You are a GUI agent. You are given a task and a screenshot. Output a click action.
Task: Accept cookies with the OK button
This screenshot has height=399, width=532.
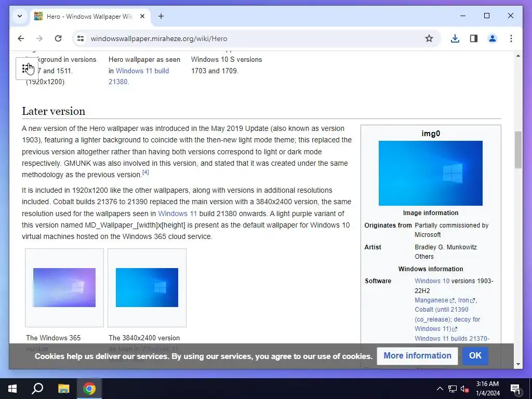[x=475, y=355]
